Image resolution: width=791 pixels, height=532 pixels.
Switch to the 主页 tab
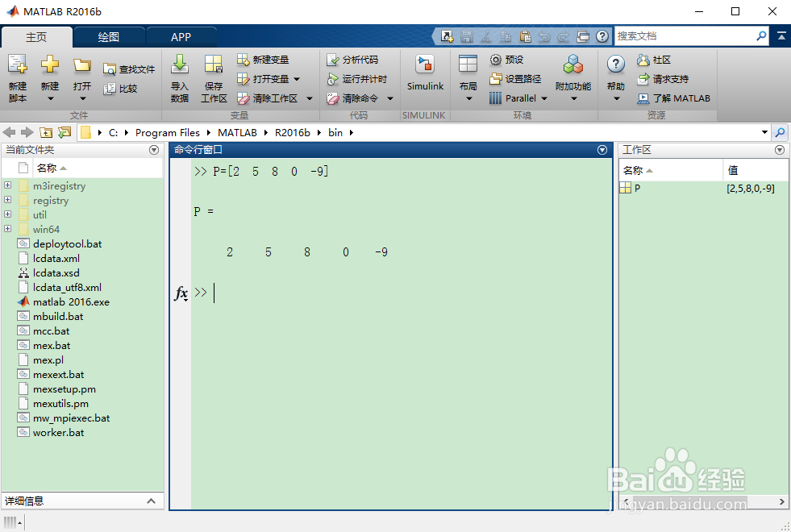click(x=36, y=37)
